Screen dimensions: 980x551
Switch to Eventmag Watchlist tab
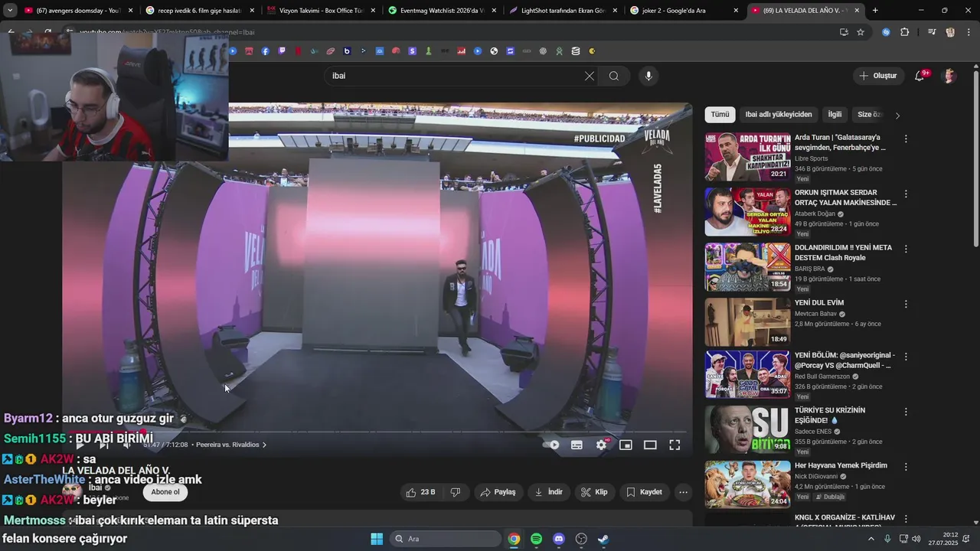tap(441, 11)
